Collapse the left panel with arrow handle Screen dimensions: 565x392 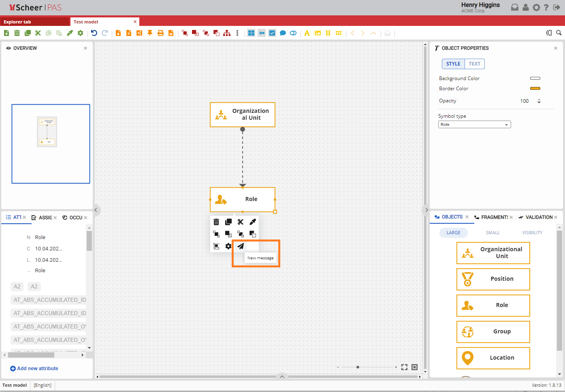coord(96,210)
